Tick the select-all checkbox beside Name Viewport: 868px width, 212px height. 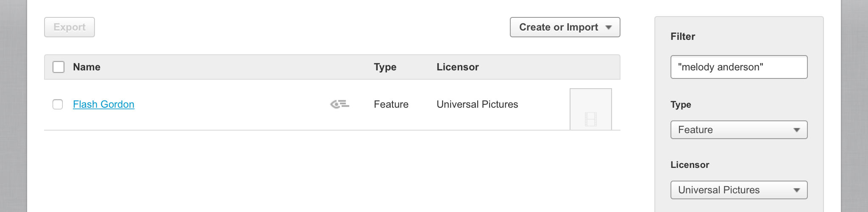click(x=58, y=67)
